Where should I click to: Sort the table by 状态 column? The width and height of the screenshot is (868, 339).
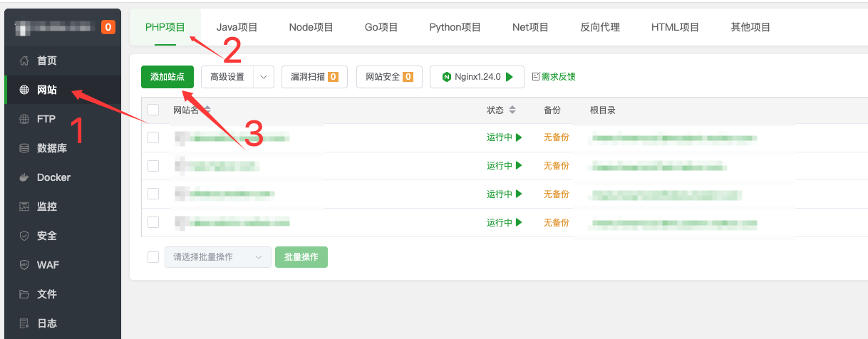coord(512,110)
